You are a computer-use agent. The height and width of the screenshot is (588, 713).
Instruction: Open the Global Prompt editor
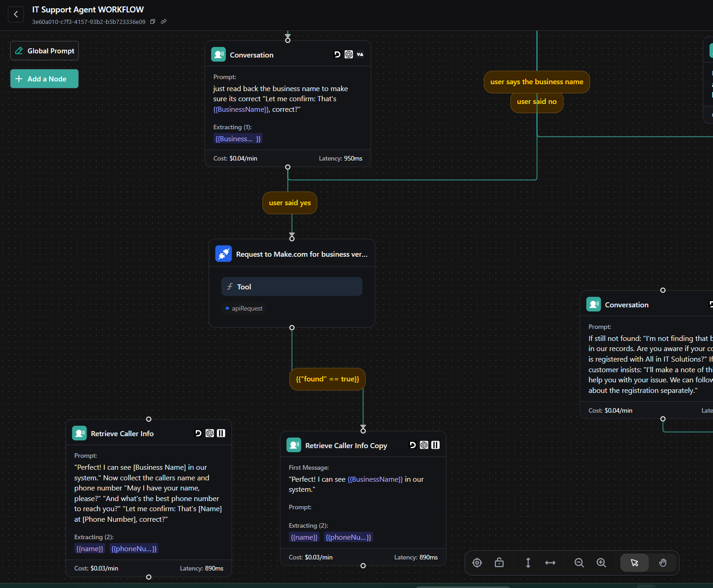point(44,51)
